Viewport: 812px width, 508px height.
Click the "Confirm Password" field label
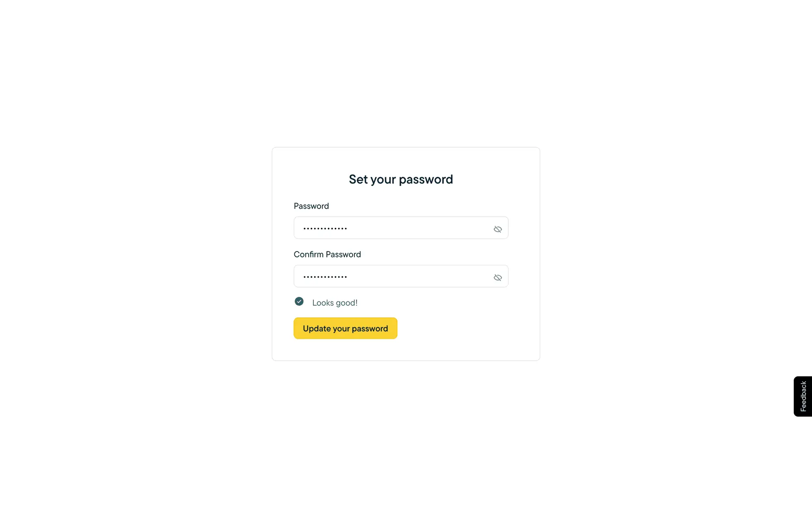(x=327, y=254)
